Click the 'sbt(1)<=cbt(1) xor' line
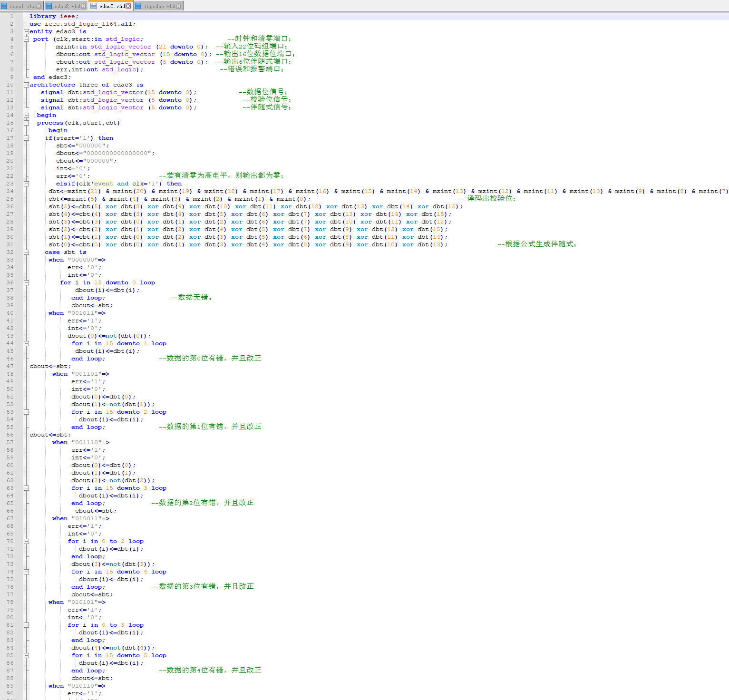The image size is (729, 700). 248,237
